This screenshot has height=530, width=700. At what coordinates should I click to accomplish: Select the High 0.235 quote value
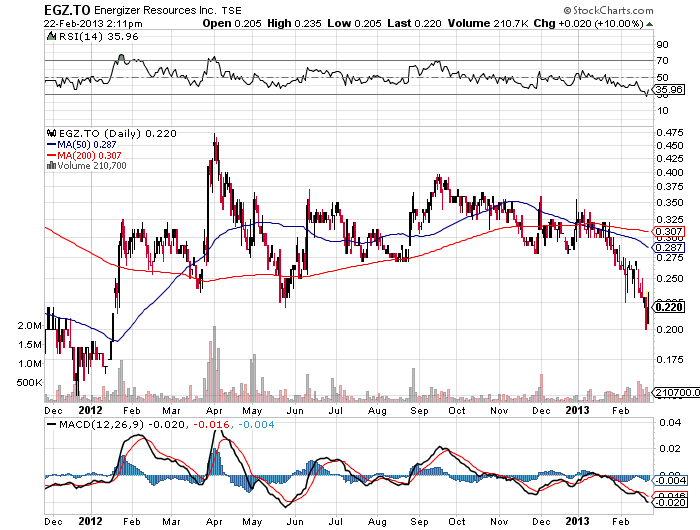pos(294,23)
